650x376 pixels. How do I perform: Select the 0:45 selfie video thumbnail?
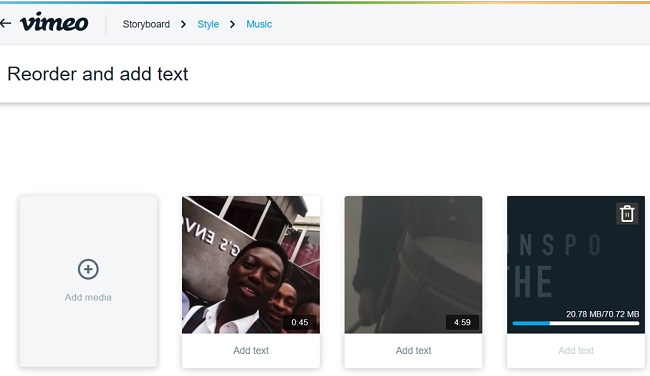pyautogui.click(x=251, y=264)
